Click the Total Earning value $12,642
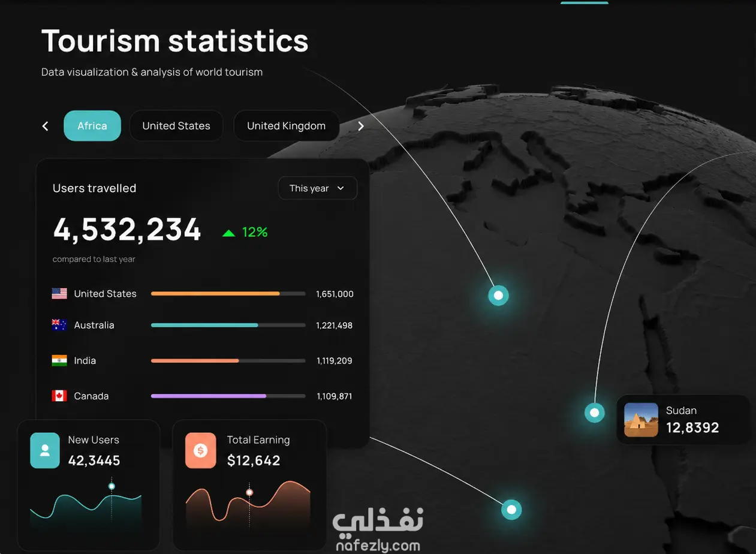 pos(254,460)
